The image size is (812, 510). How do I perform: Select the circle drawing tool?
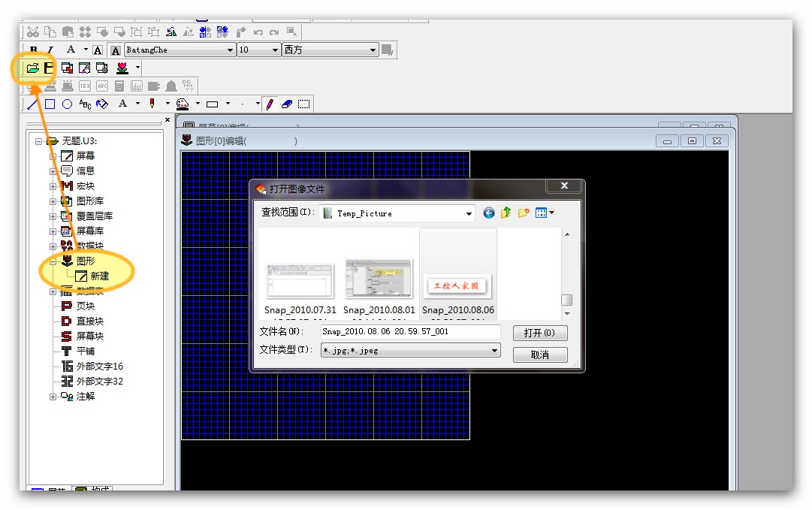click(67, 104)
